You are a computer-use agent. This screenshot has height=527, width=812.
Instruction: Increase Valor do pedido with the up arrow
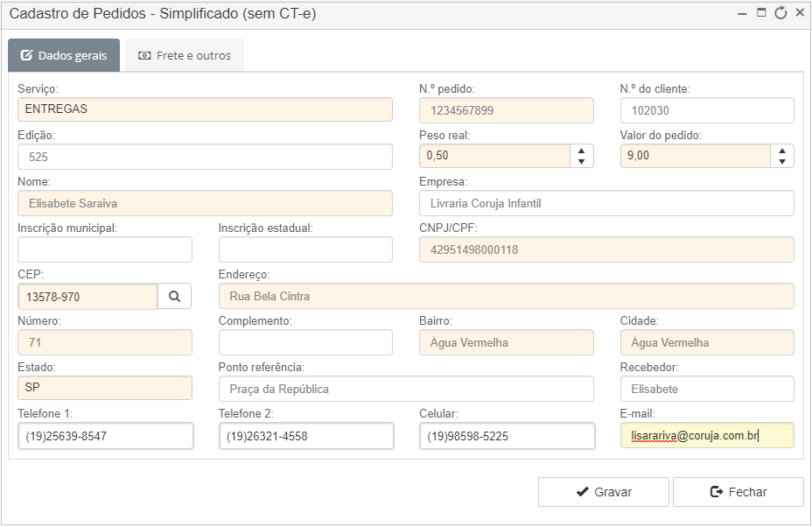[782, 151]
